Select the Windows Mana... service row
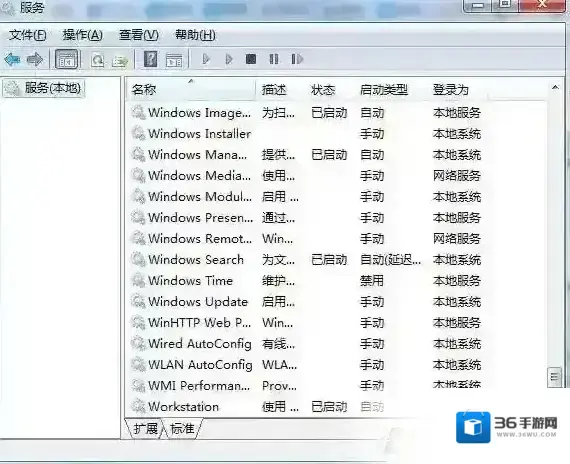 (x=306, y=155)
